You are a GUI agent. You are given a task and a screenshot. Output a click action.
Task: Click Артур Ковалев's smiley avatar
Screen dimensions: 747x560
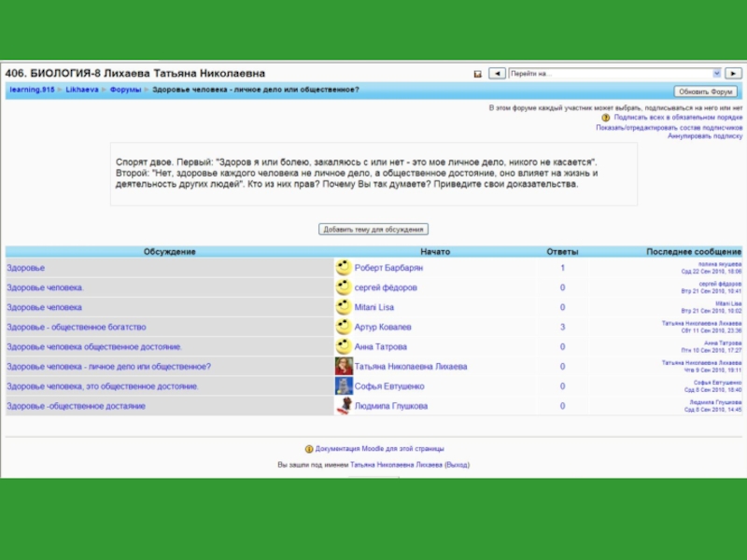point(344,328)
